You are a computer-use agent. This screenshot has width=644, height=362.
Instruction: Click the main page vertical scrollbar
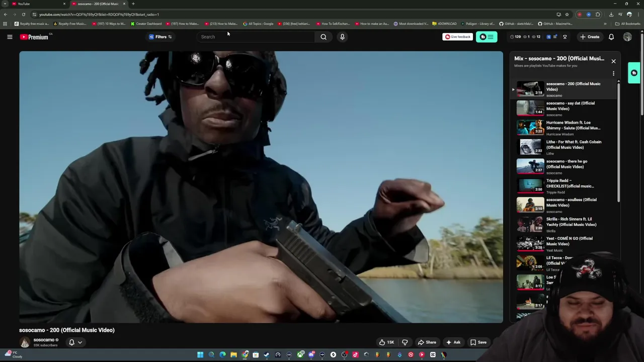642,75
